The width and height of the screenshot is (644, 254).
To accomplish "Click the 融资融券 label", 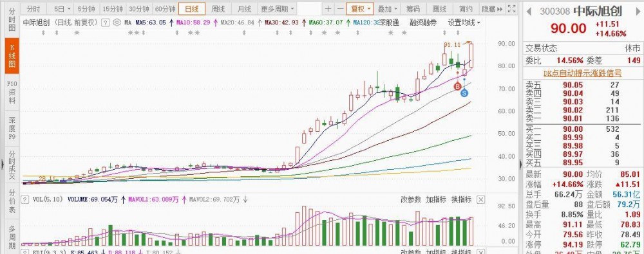I will [423, 23].
